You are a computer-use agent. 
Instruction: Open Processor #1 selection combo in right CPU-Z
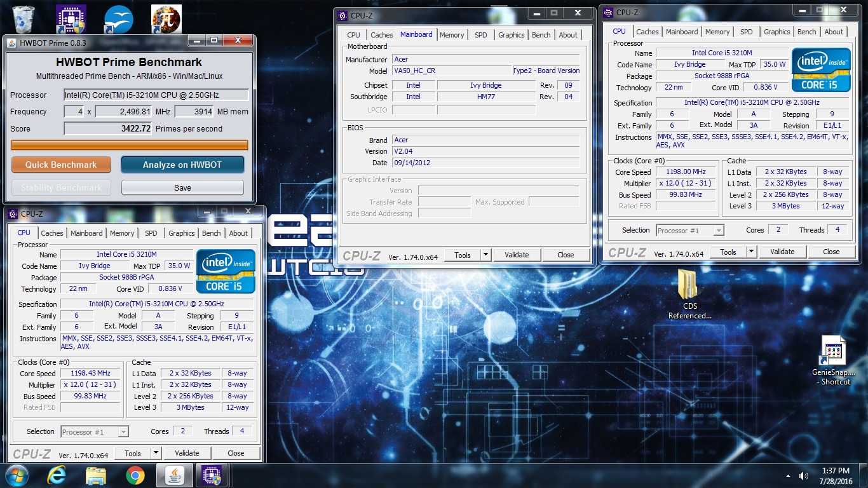point(690,230)
